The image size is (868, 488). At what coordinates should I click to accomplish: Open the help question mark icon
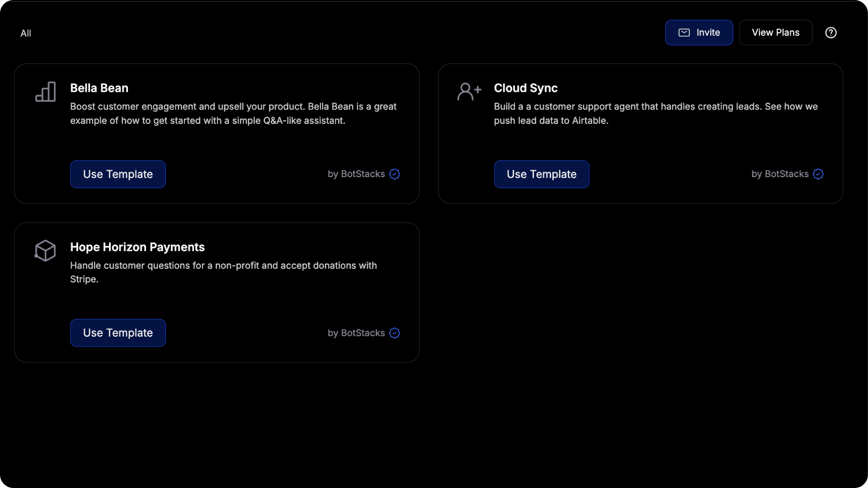[x=830, y=33]
